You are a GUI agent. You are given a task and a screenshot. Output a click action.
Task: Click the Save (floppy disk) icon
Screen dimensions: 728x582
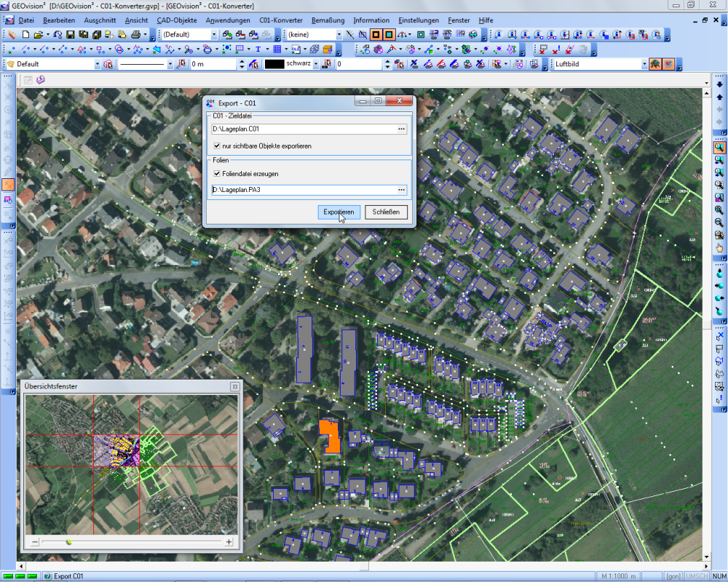point(71,34)
